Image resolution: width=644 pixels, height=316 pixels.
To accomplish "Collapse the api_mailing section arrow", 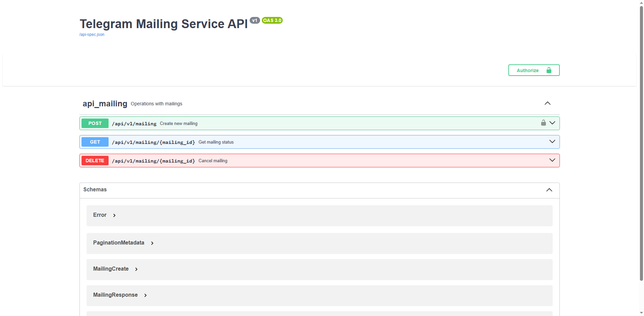I will coord(547,103).
